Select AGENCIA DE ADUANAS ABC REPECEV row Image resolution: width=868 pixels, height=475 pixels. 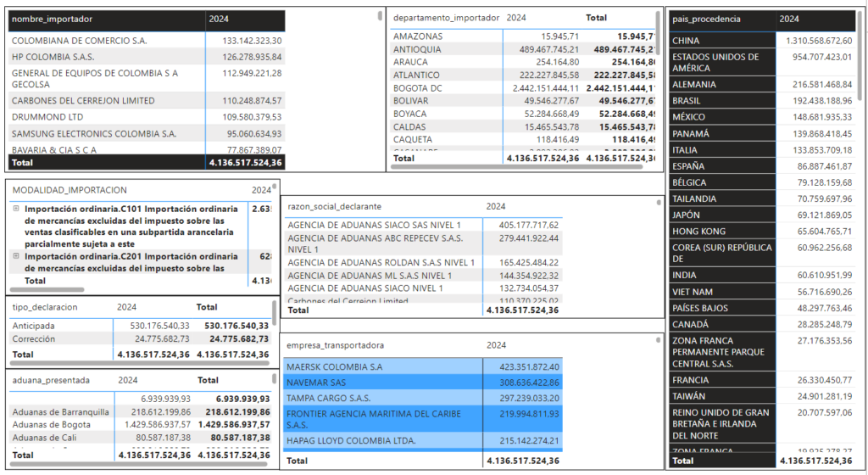[x=424, y=243]
